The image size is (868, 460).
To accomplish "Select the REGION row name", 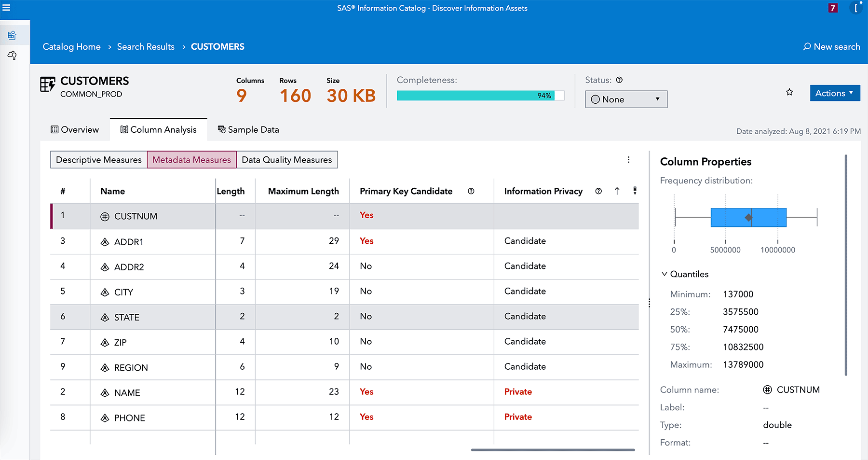I will (x=131, y=367).
